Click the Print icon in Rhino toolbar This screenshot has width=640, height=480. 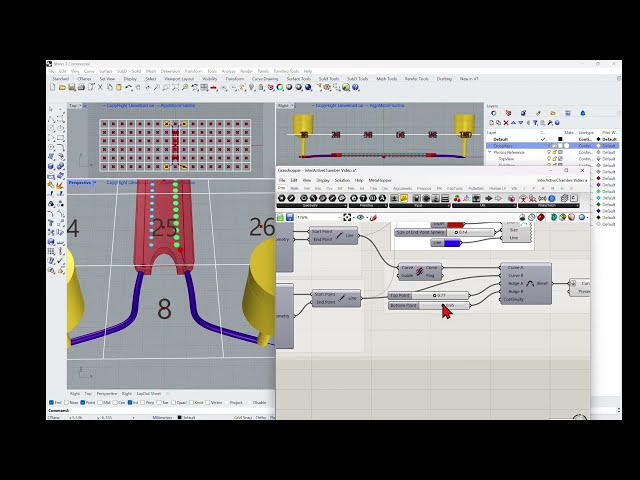pyautogui.click(x=81, y=87)
